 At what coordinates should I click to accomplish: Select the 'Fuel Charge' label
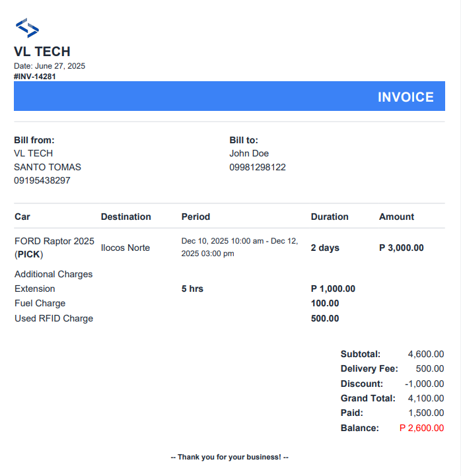point(40,303)
